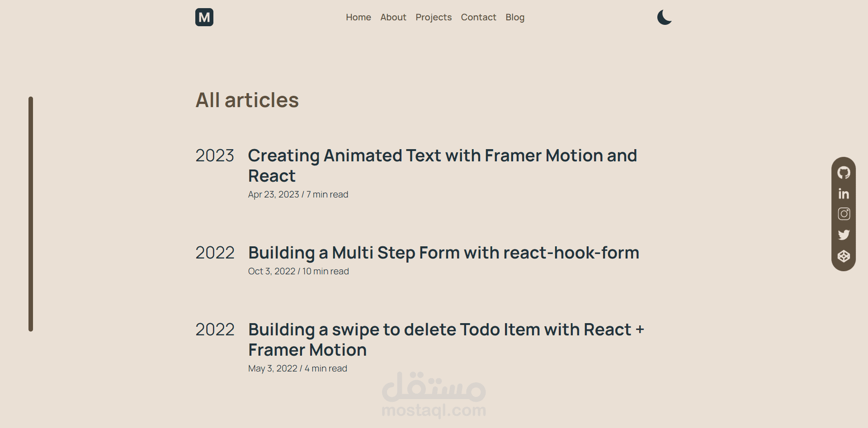The width and height of the screenshot is (868, 428).
Task: Select the Blog nav item
Action: [x=515, y=17]
